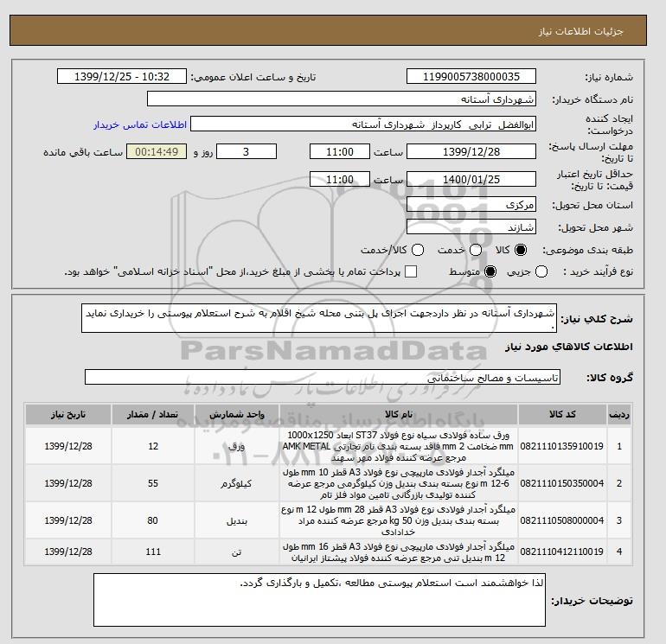The image size is (666, 644).
Task: Click ردیف column header
Action: click(x=618, y=415)
